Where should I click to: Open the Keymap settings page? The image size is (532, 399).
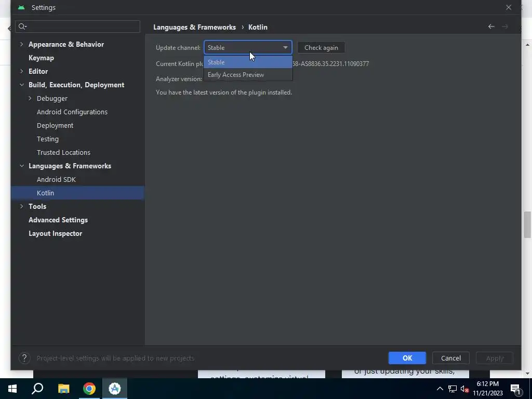click(x=41, y=58)
